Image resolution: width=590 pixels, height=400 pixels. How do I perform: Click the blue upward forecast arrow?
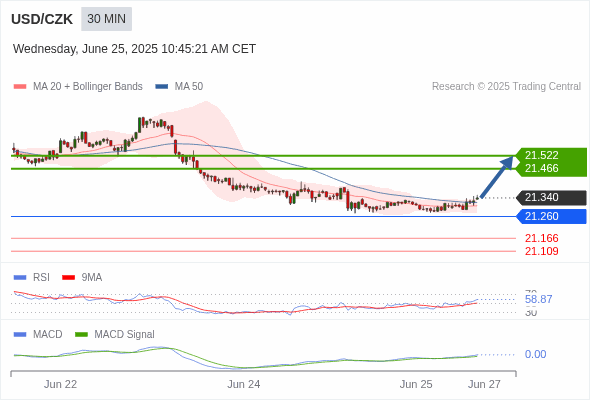[497, 177]
